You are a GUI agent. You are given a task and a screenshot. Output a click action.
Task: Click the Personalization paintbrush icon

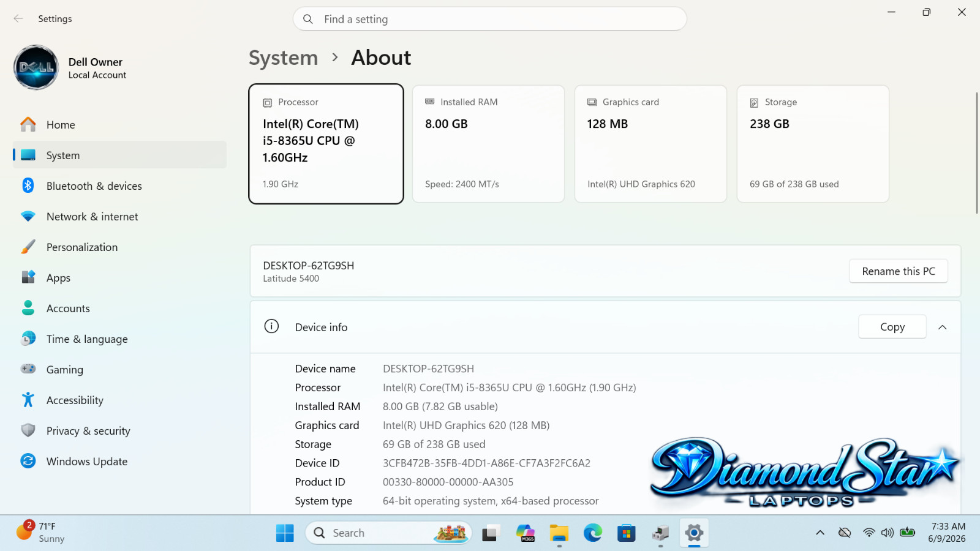(28, 247)
